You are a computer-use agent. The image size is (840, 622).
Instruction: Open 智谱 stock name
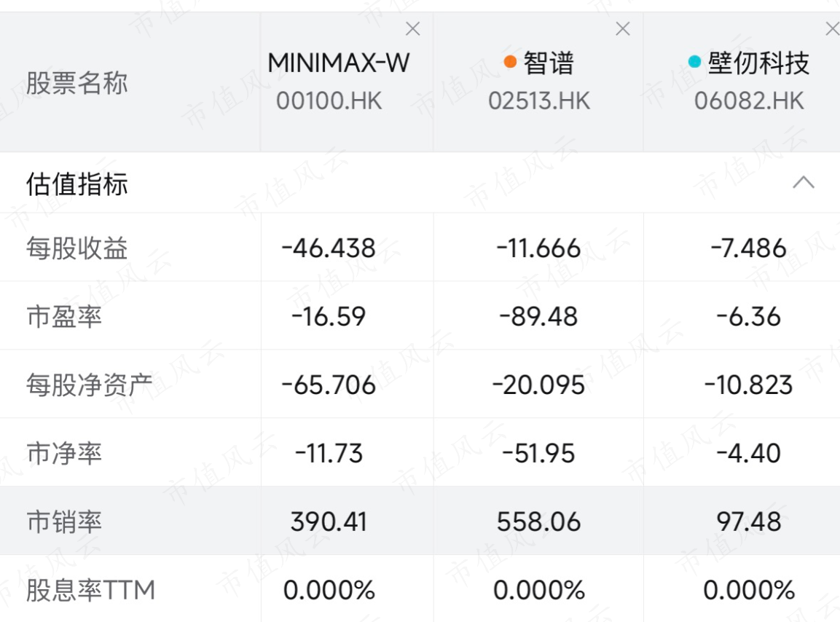[x=549, y=63]
